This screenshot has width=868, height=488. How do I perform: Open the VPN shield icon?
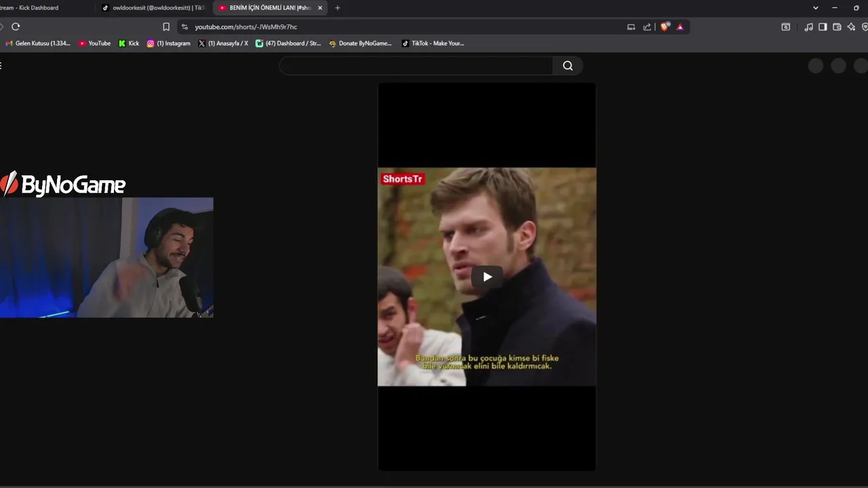[865, 26]
